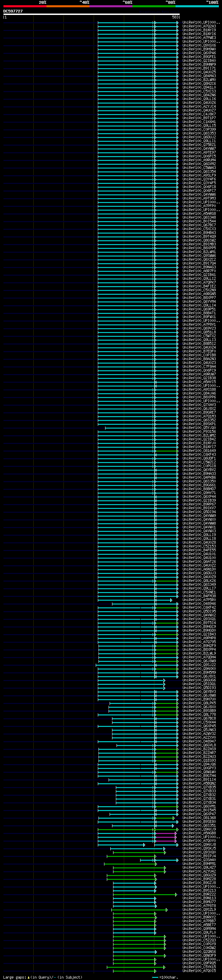Select hit UniRef100_B1NYI6
Screen dimensions: 222x980
[x=199, y=34]
